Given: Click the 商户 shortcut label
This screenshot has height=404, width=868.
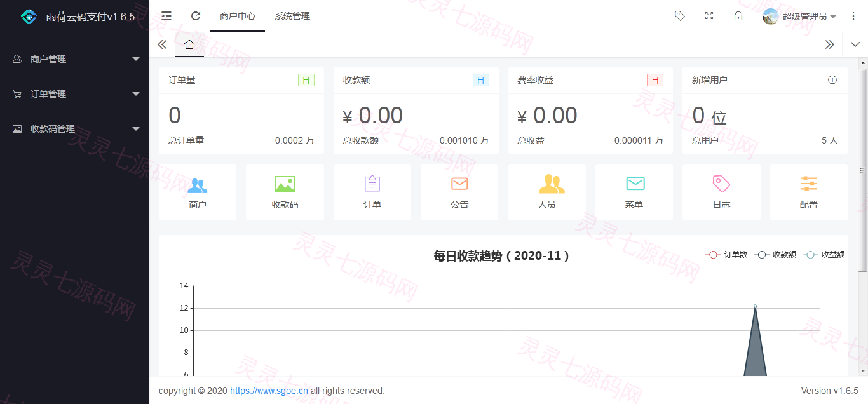Looking at the screenshot, I should 198,205.
